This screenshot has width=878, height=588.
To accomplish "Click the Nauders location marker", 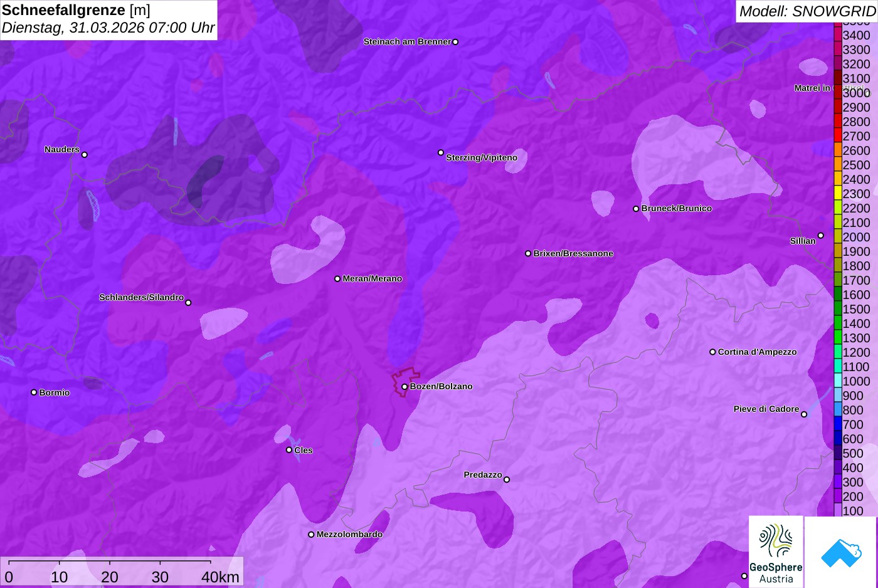I will [85, 154].
